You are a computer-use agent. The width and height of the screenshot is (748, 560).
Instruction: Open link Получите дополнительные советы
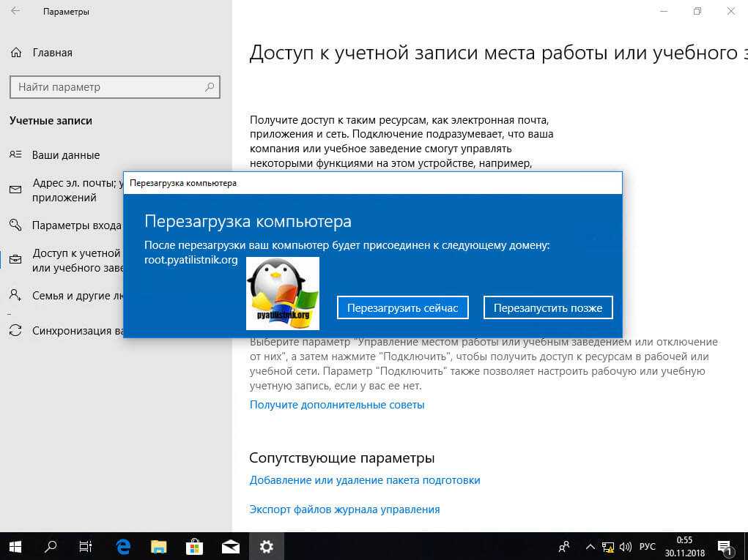click(x=337, y=405)
